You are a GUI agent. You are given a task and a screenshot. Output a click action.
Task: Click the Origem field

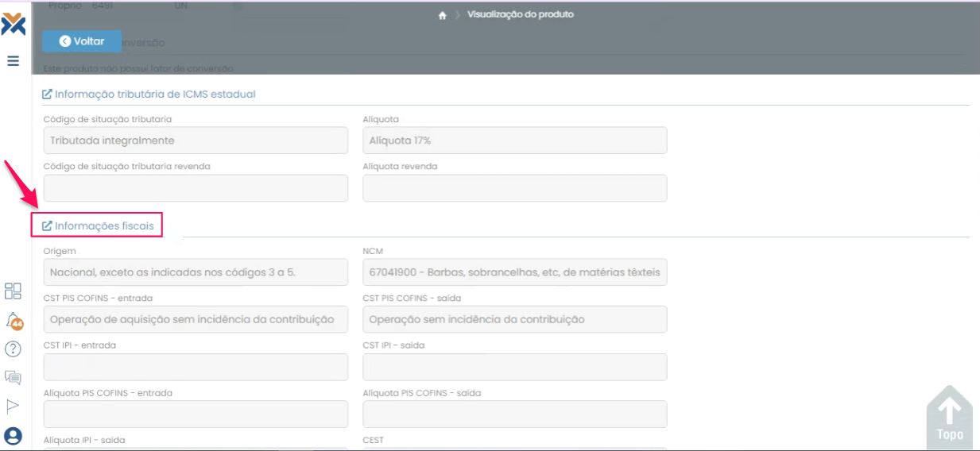[196, 272]
